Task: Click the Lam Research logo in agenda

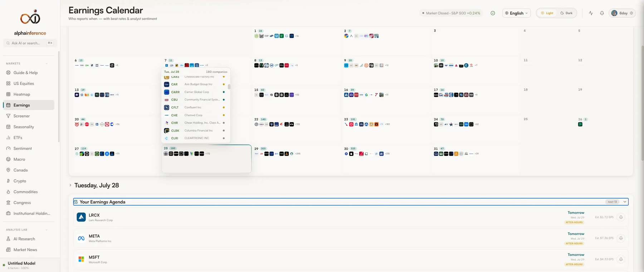Action: (x=81, y=217)
